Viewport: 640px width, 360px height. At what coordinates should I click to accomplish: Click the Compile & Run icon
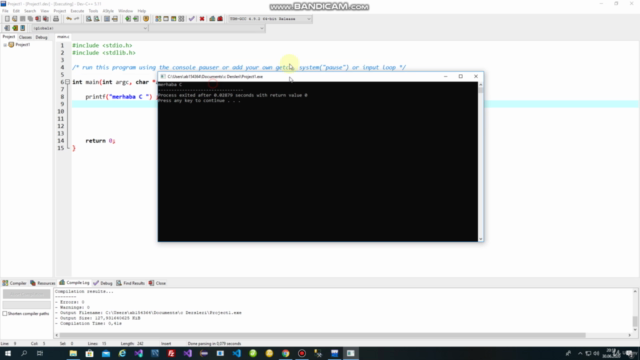[174, 19]
